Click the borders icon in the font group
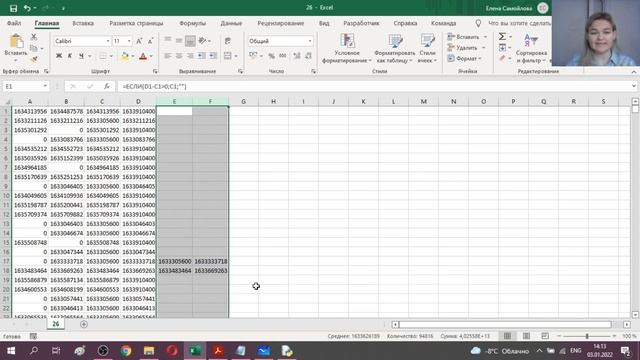This screenshot has height=360, width=640. click(103, 56)
